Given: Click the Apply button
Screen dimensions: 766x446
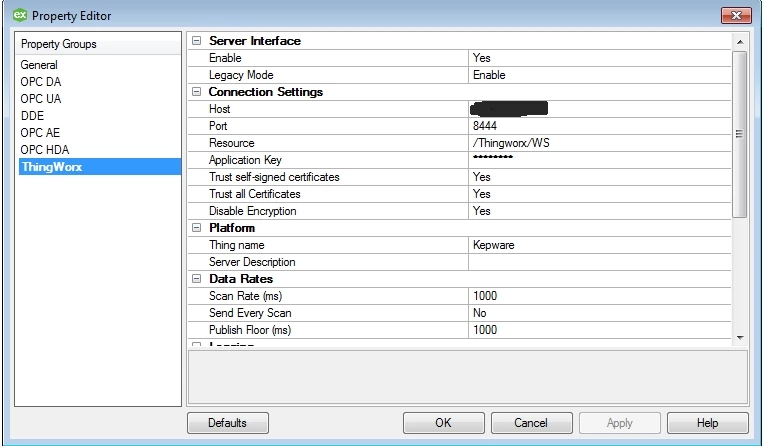Looking at the screenshot, I should click(619, 423).
